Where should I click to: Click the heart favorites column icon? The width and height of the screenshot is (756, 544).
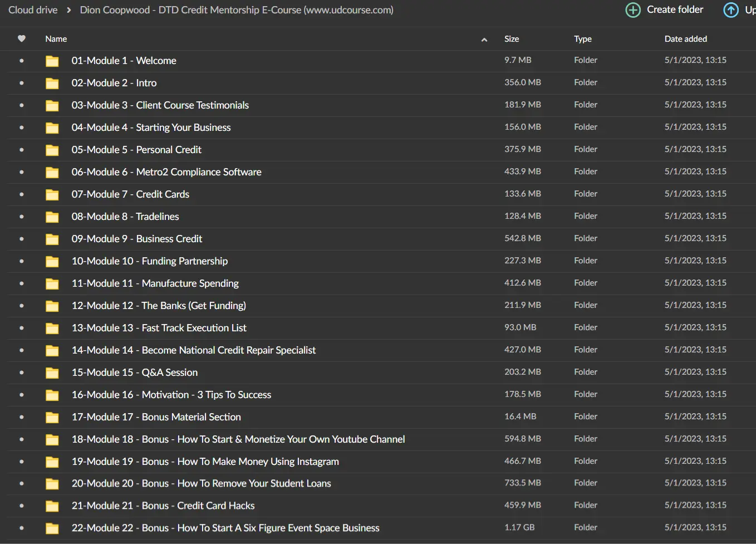(x=22, y=39)
